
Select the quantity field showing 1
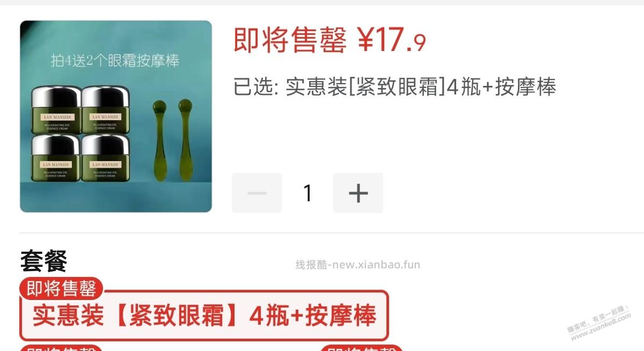pyautogui.click(x=308, y=193)
